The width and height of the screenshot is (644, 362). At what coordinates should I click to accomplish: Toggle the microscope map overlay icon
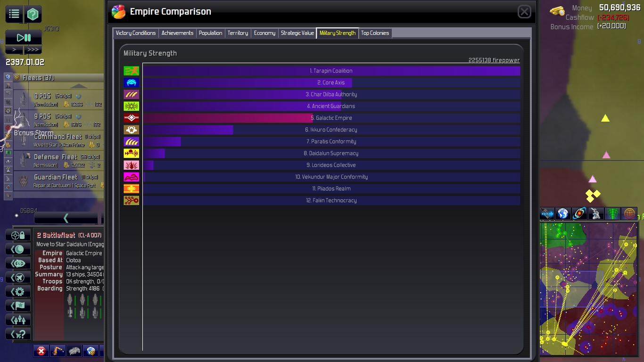(x=596, y=214)
